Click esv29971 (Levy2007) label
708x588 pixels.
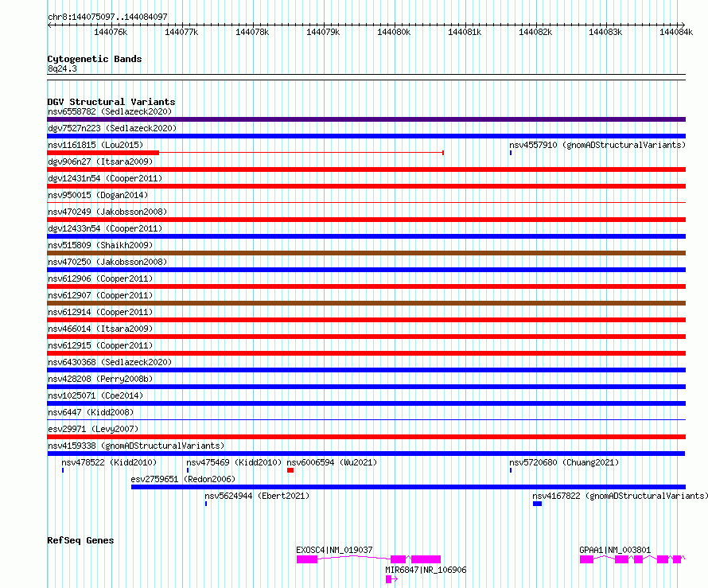[93, 429]
